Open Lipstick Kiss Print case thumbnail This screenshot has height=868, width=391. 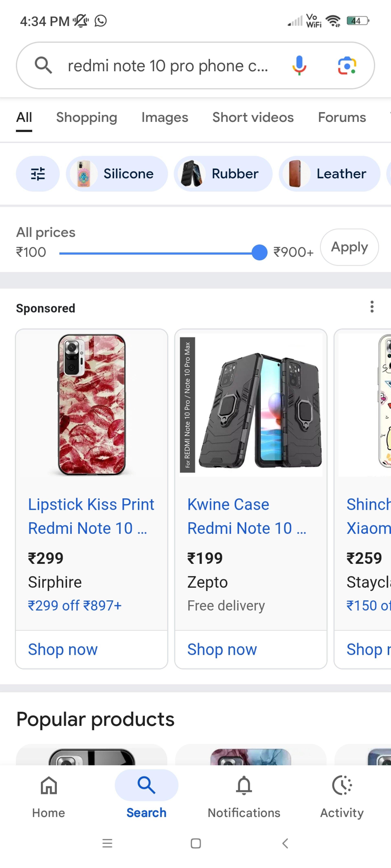[x=91, y=404]
